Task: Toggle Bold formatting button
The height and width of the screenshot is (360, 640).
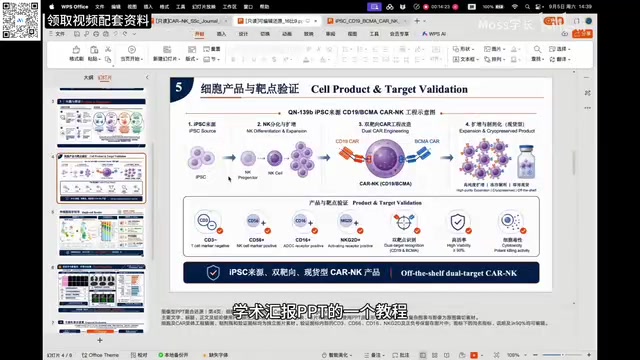Action: click(x=233, y=60)
